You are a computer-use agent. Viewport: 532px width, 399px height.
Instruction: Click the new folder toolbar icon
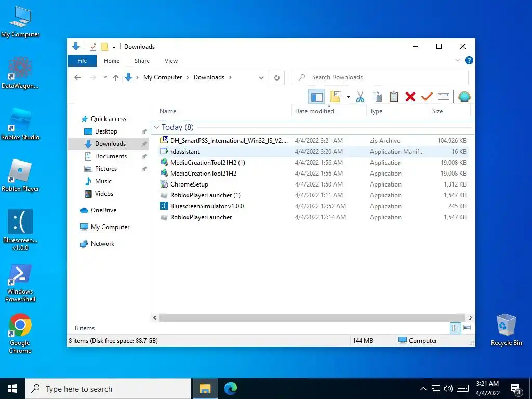pyautogui.click(x=336, y=97)
